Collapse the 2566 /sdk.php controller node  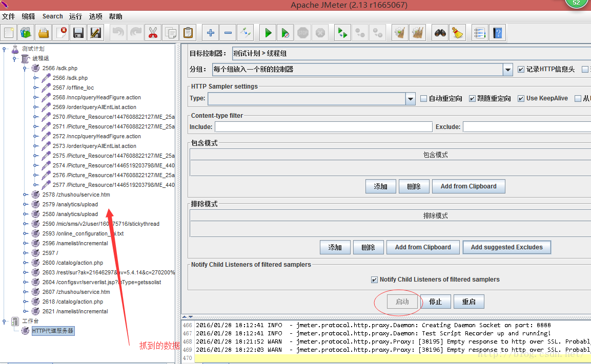25,68
